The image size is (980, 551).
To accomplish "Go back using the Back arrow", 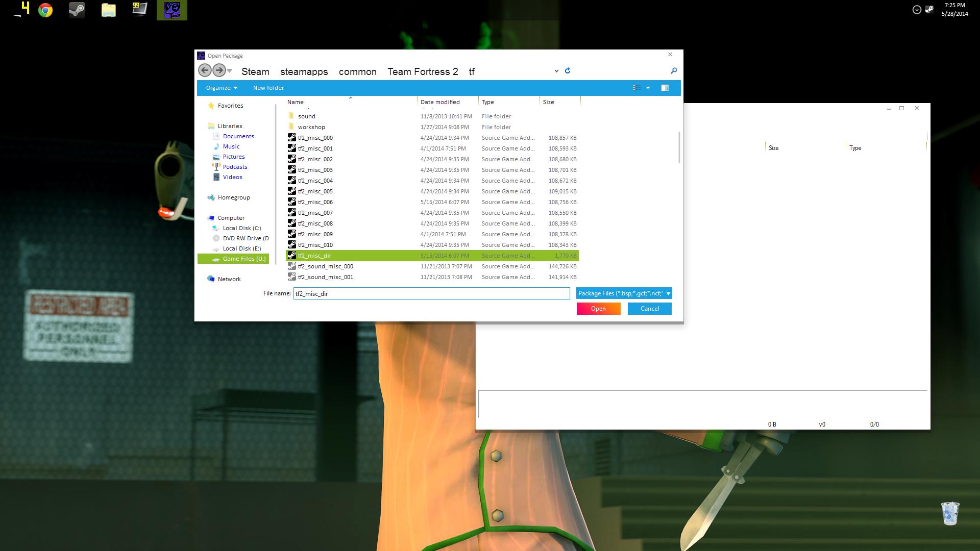I will click(205, 70).
